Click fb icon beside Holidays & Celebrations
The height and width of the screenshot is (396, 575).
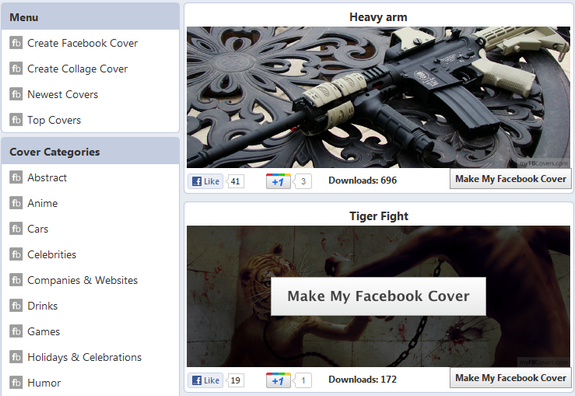click(x=16, y=357)
